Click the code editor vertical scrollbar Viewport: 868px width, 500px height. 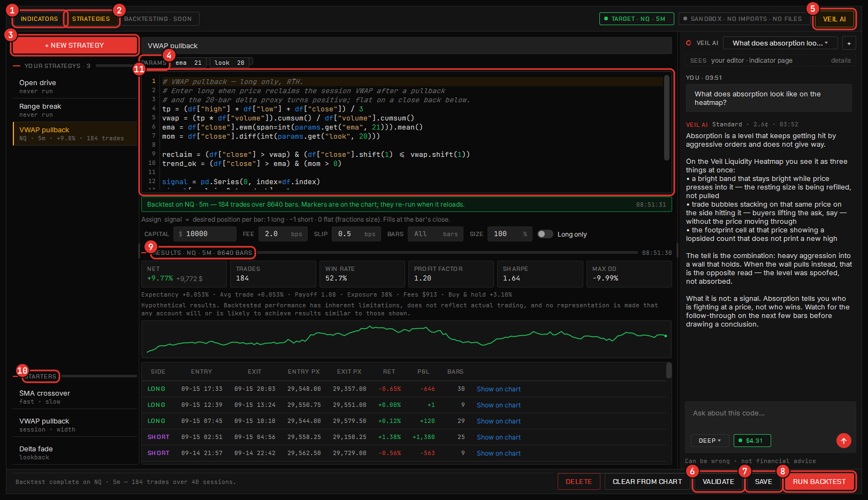[x=667, y=118]
